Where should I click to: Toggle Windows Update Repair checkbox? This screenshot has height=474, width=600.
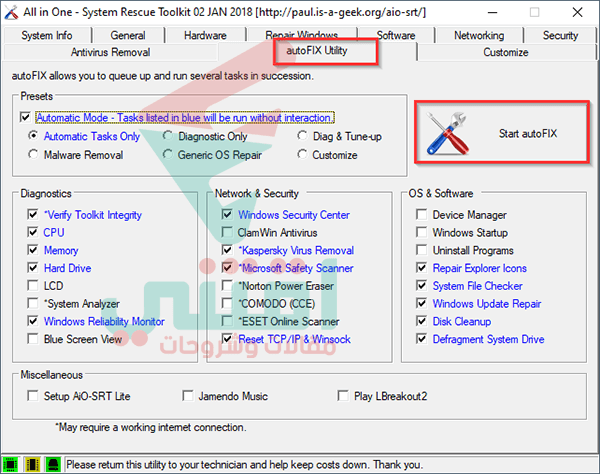pyautogui.click(x=422, y=303)
